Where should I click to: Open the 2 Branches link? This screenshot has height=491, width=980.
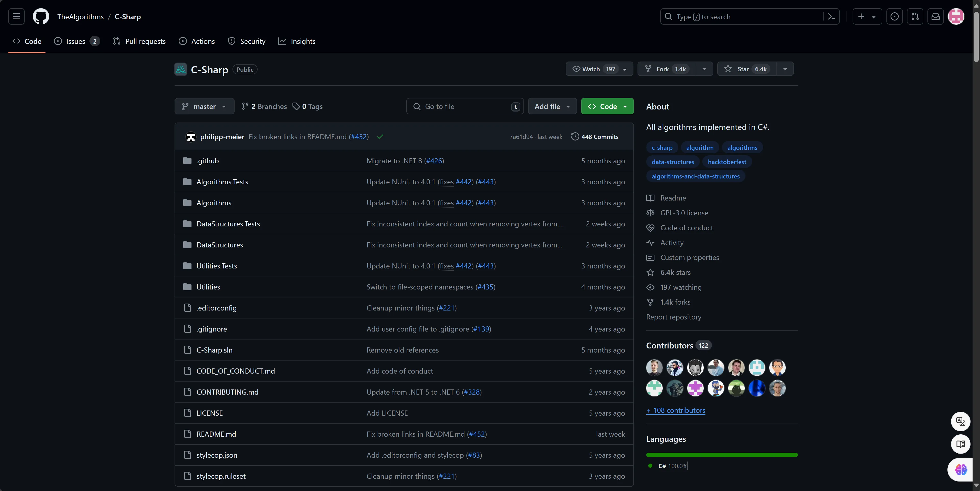pos(264,106)
